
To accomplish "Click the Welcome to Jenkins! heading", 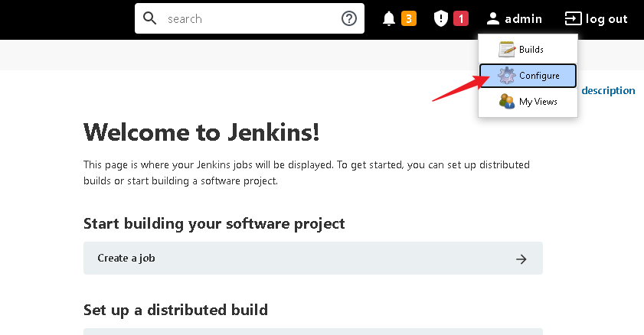I will [201, 132].
